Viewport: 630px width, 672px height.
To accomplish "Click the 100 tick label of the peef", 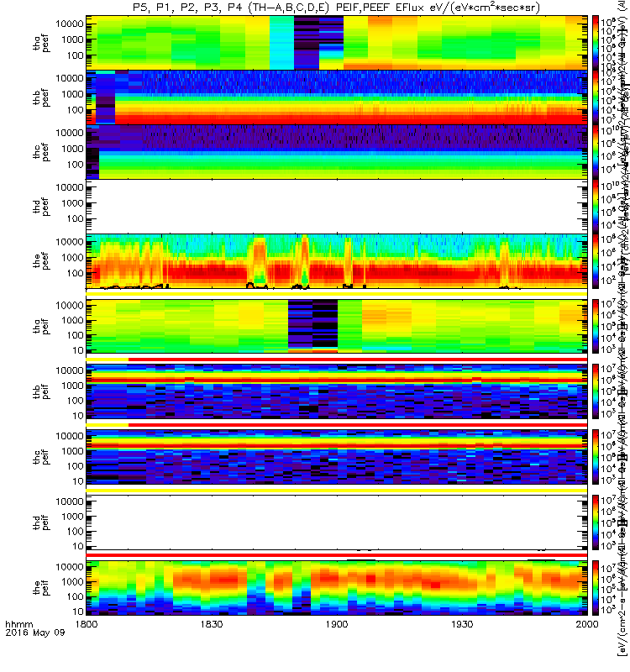I will (x=75, y=273).
